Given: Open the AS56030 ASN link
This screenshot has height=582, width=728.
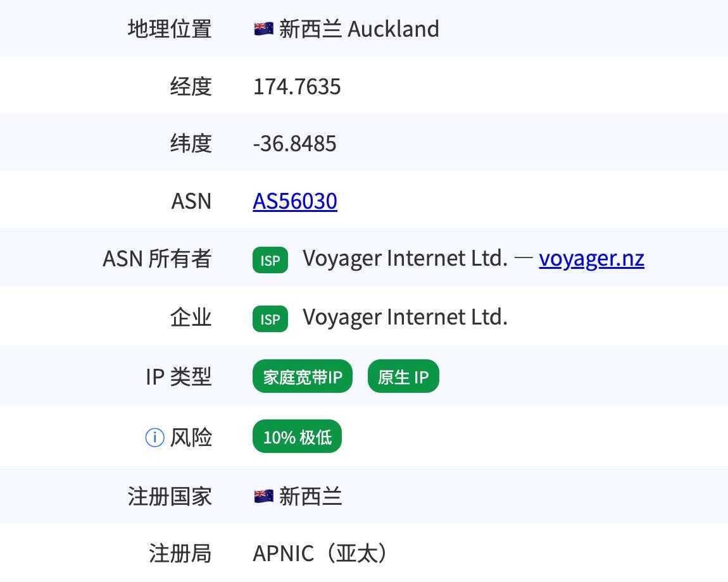Looking at the screenshot, I should [295, 201].
